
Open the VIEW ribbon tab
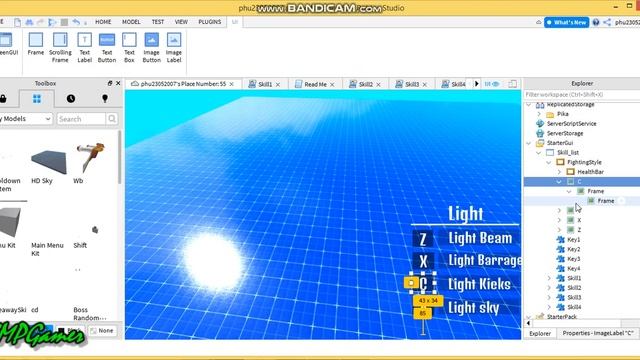[x=181, y=22]
